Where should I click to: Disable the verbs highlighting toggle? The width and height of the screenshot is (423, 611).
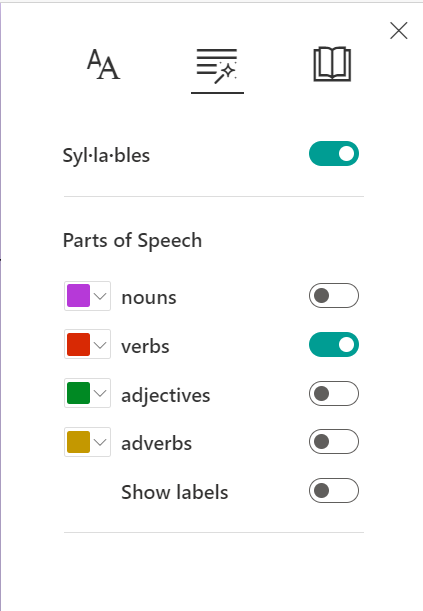pyautogui.click(x=334, y=344)
